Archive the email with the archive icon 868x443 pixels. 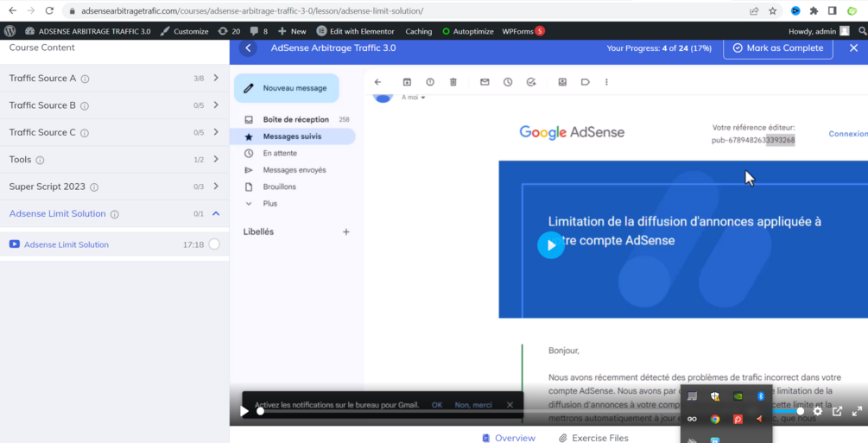point(407,82)
